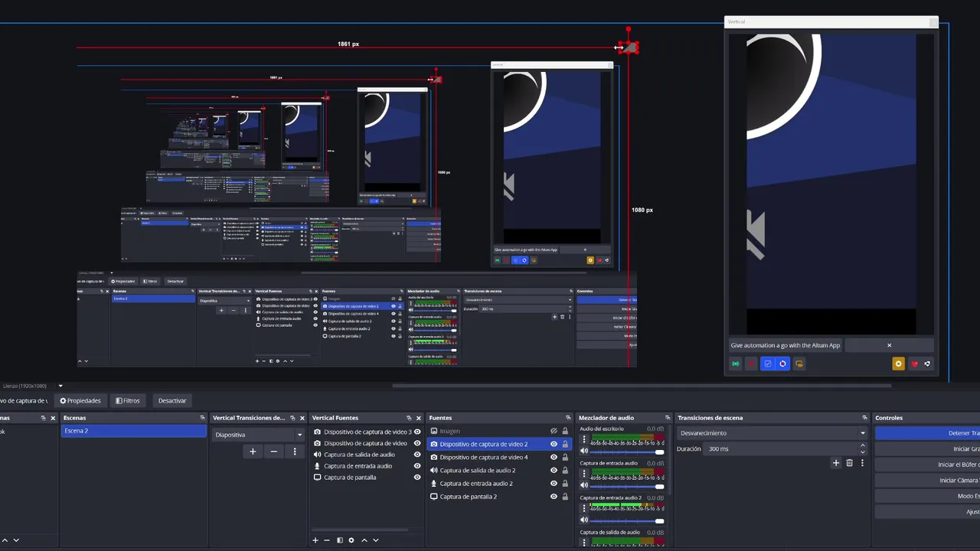
Task: Click Propiedades button in source toolbar
Action: point(80,400)
